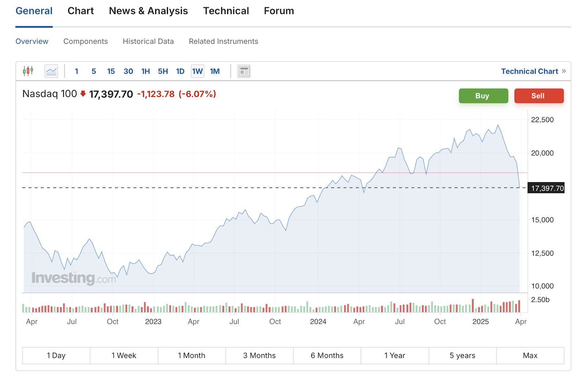Screen dimensions: 588x376
Task: Go to Overview sub-tab
Action: 32,42
